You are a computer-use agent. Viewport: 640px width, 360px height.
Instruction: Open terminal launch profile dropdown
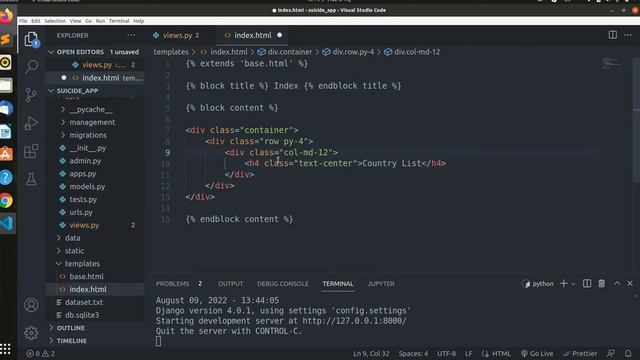pos(573,284)
